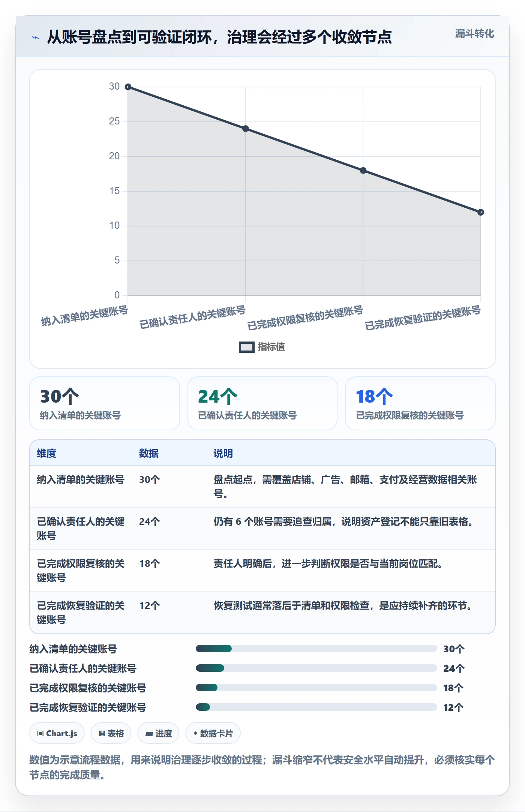Click the 数据卡片 tag chip
This screenshot has width=525, height=812.
coord(213,733)
